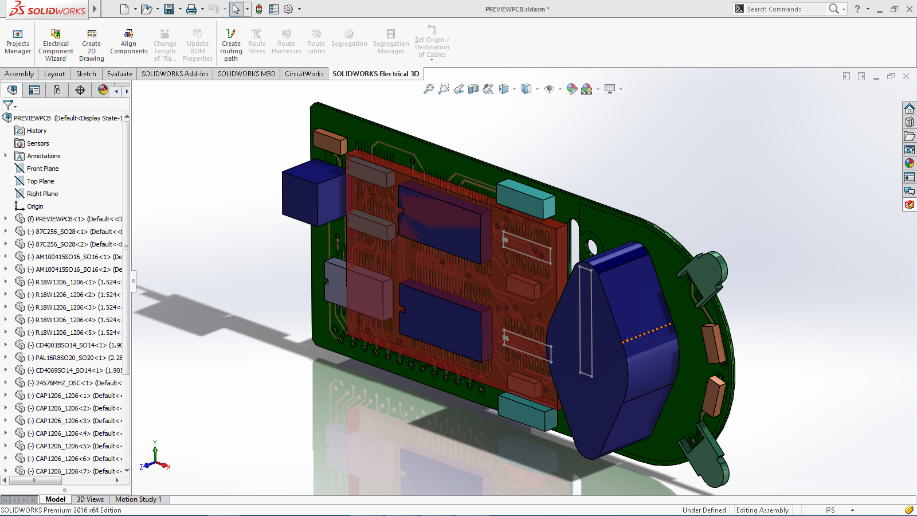Switch to the Evaluate tab
The width and height of the screenshot is (917, 516).
tap(119, 74)
